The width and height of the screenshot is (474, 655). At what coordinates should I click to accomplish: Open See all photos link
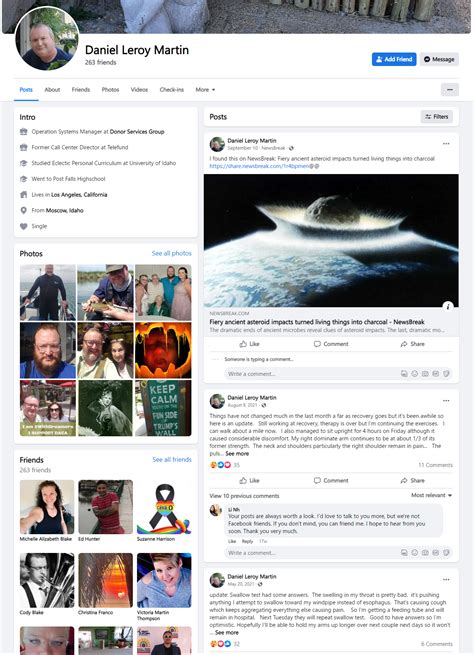pyautogui.click(x=172, y=253)
